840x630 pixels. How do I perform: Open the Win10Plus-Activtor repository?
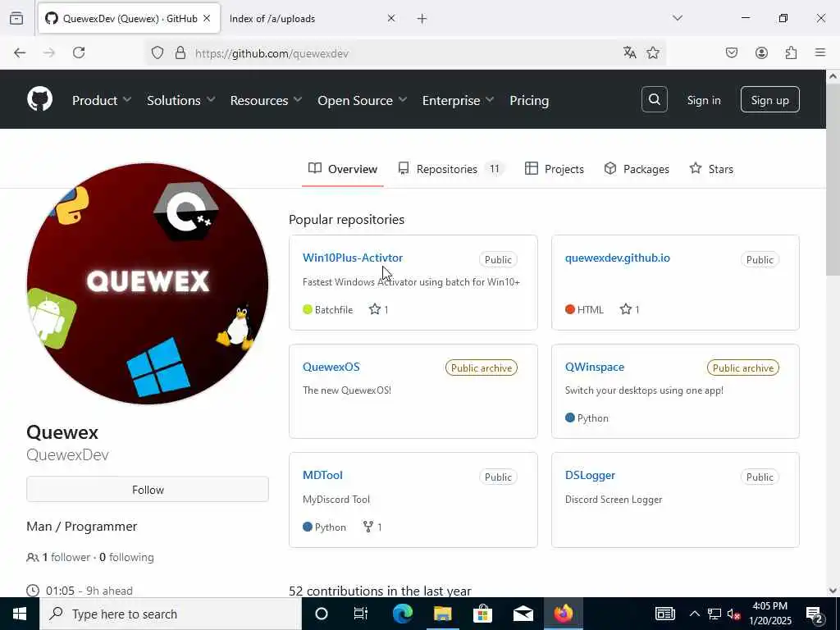pyautogui.click(x=353, y=258)
